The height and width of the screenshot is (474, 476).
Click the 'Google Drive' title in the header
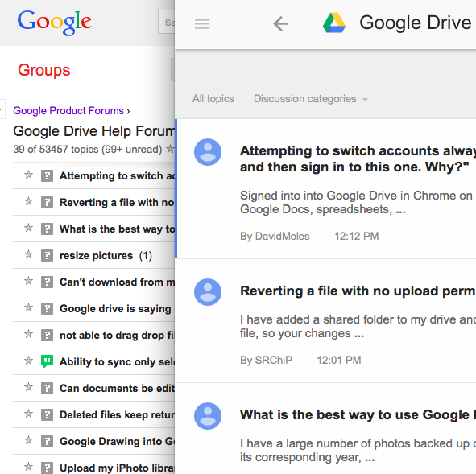pos(416,23)
